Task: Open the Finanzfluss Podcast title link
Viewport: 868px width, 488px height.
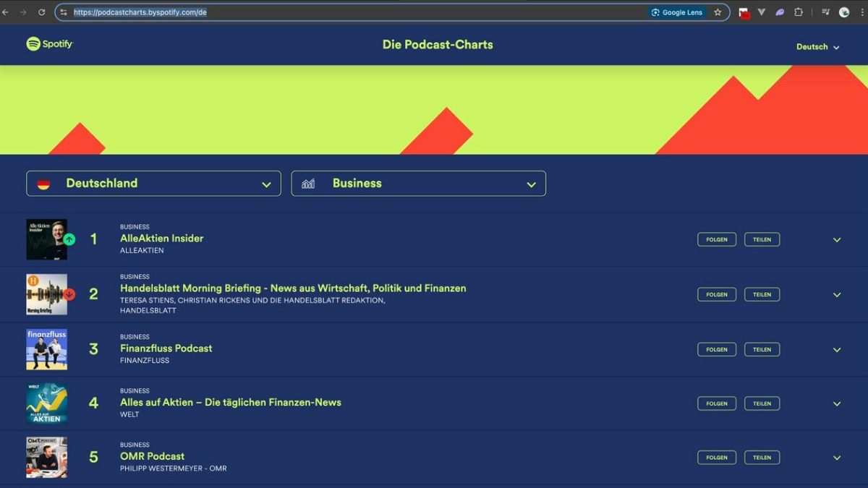Action: 166,348
